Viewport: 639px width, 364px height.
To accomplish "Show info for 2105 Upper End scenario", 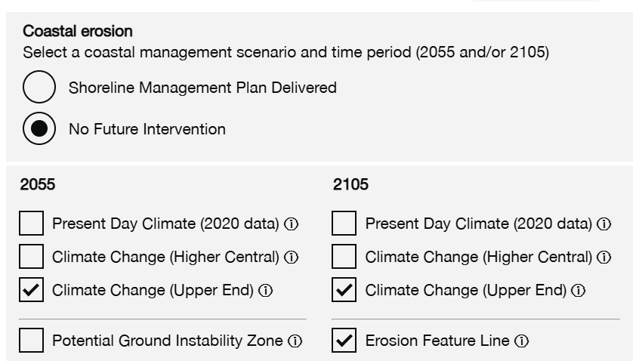I will (x=579, y=291).
